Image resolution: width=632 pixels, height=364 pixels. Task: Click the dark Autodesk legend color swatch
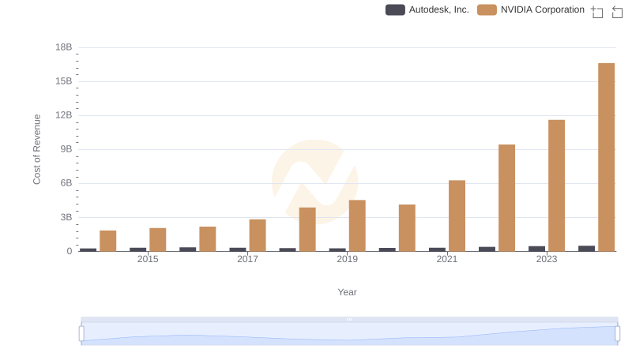395,9
